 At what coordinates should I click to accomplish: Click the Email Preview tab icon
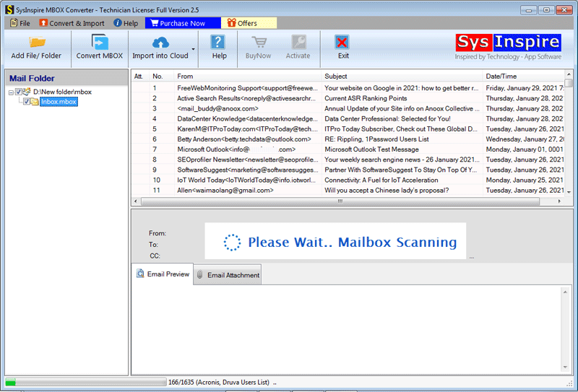140,274
